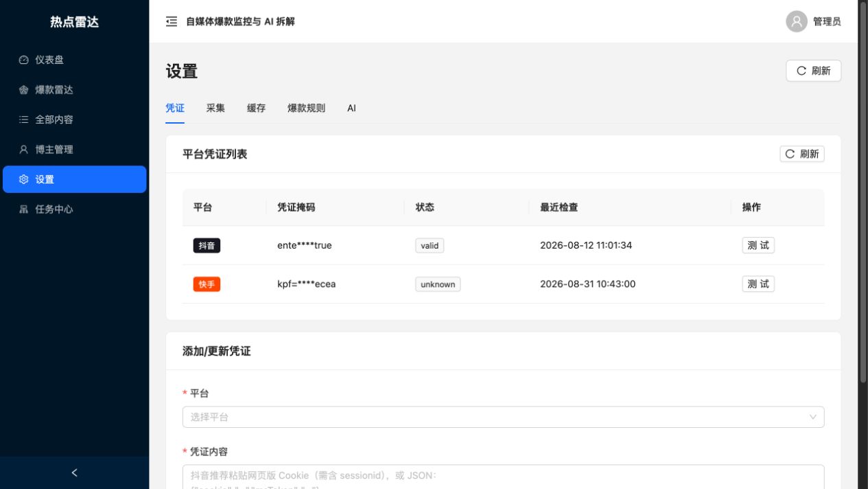The width and height of the screenshot is (868, 489).
Task: Select the 设置 sidebar item
Action: pos(74,179)
